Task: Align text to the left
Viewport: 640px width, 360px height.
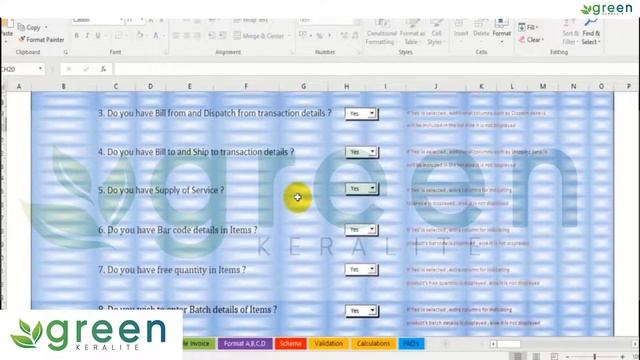Action: [x=176, y=36]
